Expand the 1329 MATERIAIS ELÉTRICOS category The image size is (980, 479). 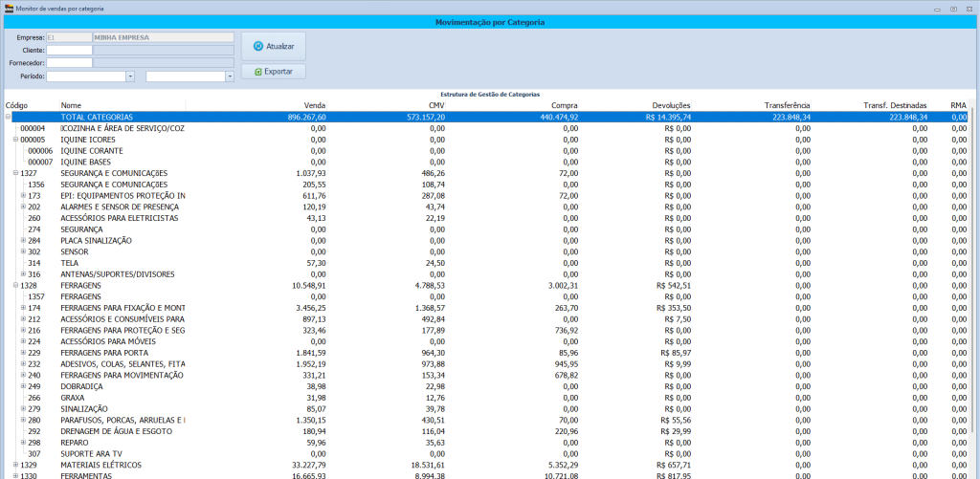click(x=15, y=465)
